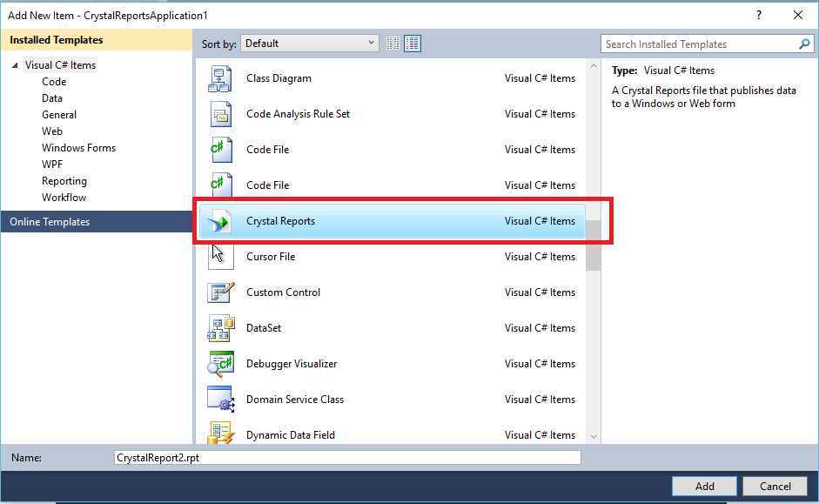
Task: Open the help question mark
Action: [x=759, y=15]
